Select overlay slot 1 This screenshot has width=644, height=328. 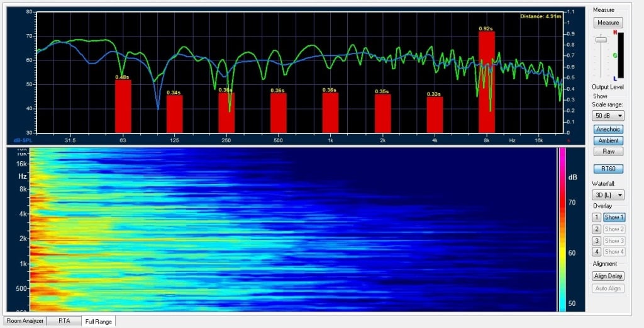pyautogui.click(x=597, y=217)
